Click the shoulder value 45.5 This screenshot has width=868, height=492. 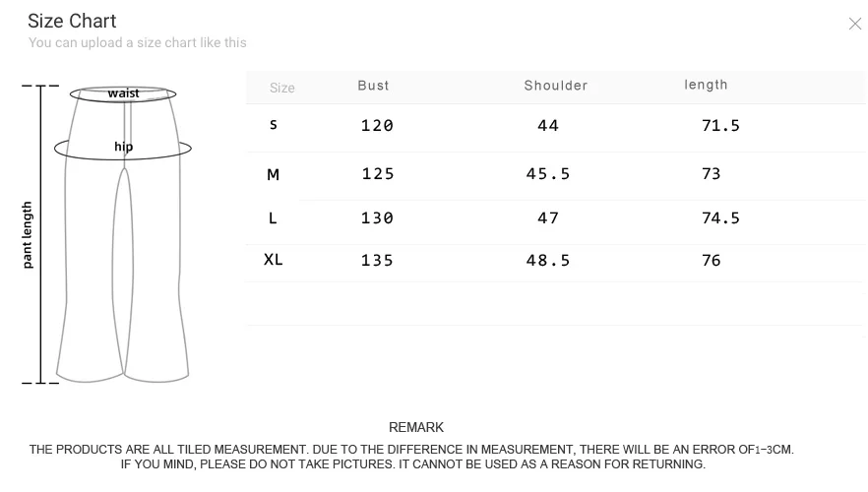pyautogui.click(x=547, y=174)
